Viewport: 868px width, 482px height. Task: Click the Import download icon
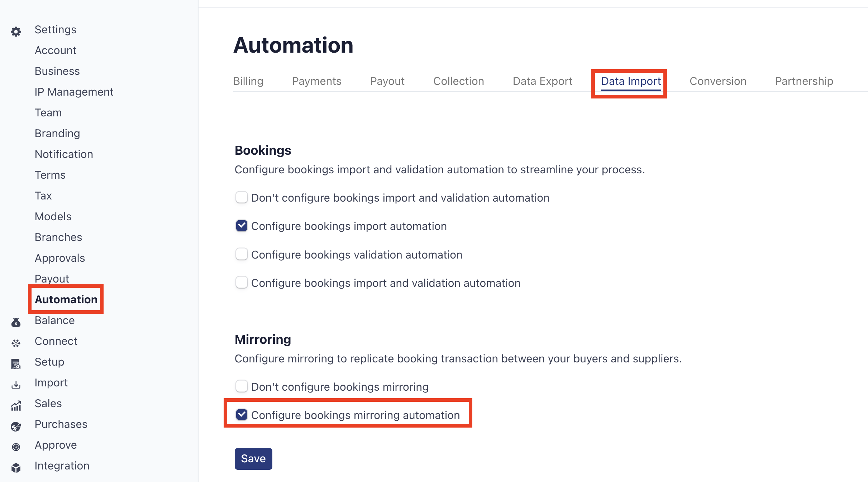click(x=16, y=385)
